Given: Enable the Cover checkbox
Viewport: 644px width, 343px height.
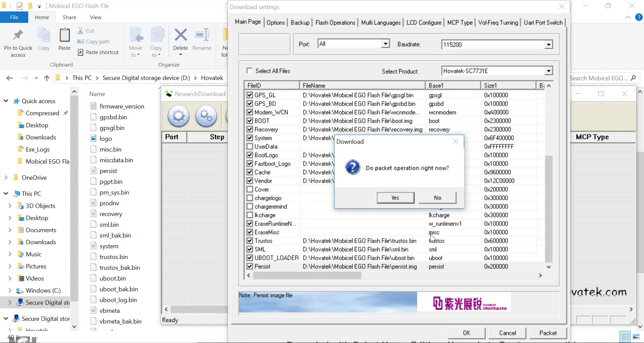Looking at the screenshot, I should point(250,189).
